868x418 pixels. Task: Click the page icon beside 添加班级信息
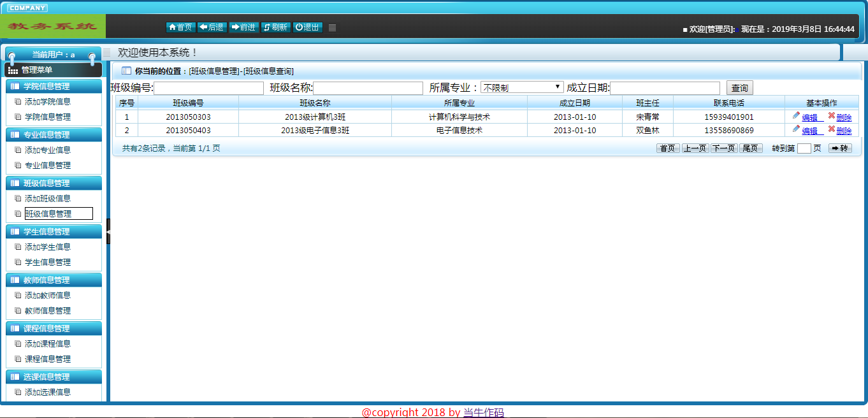click(x=18, y=198)
